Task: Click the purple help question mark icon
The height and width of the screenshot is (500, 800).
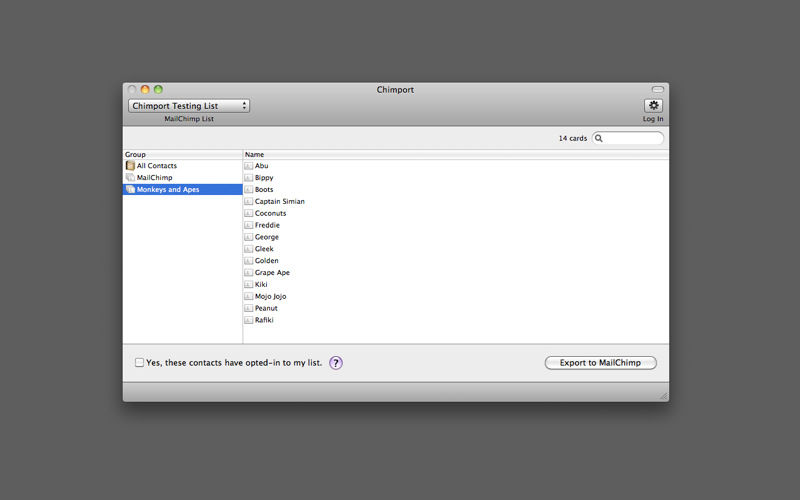Action: (x=336, y=363)
